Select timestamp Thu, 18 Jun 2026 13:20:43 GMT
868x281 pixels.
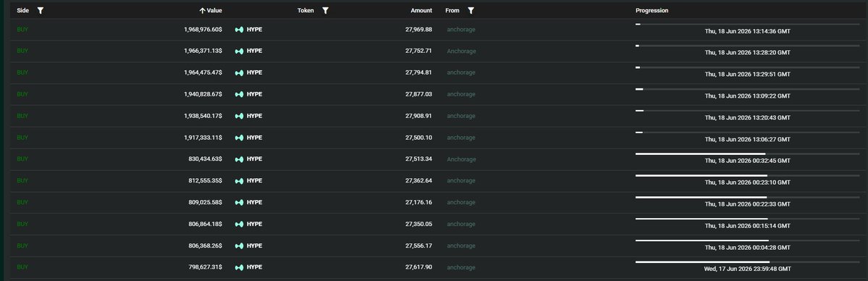click(747, 117)
